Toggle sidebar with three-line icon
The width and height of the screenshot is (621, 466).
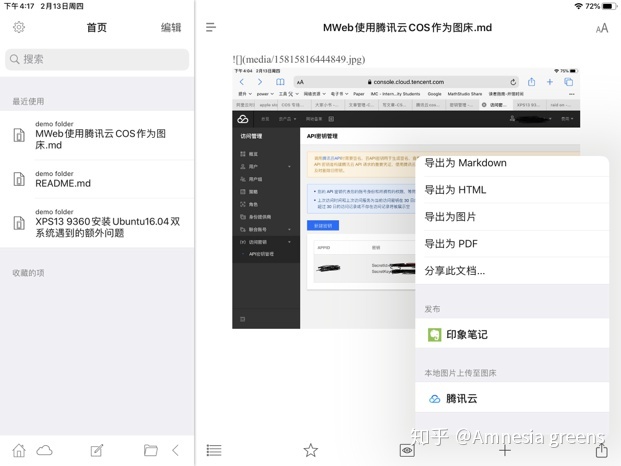211,27
